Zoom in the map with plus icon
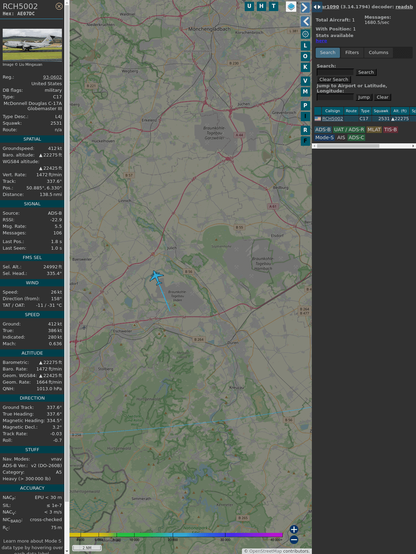 coord(294,529)
